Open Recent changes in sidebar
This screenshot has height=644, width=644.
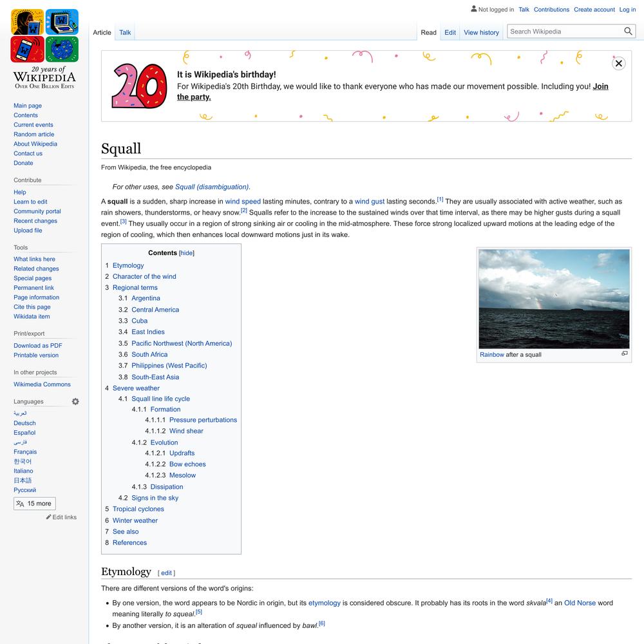[35, 221]
